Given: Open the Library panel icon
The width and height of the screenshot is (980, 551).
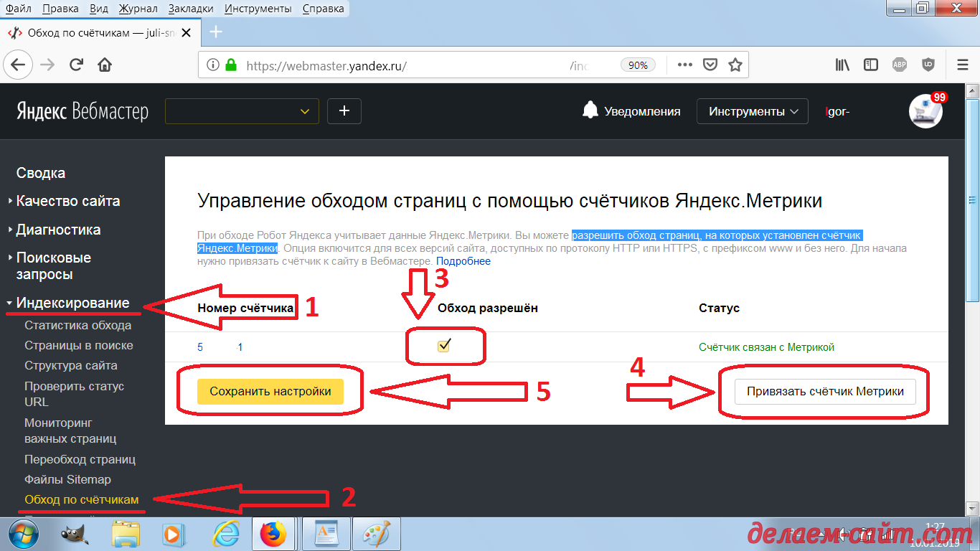Looking at the screenshot, I should (842, 65).
